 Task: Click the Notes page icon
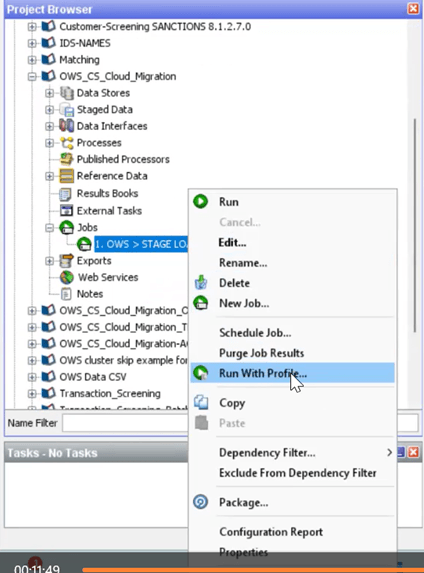coord(66,294)
